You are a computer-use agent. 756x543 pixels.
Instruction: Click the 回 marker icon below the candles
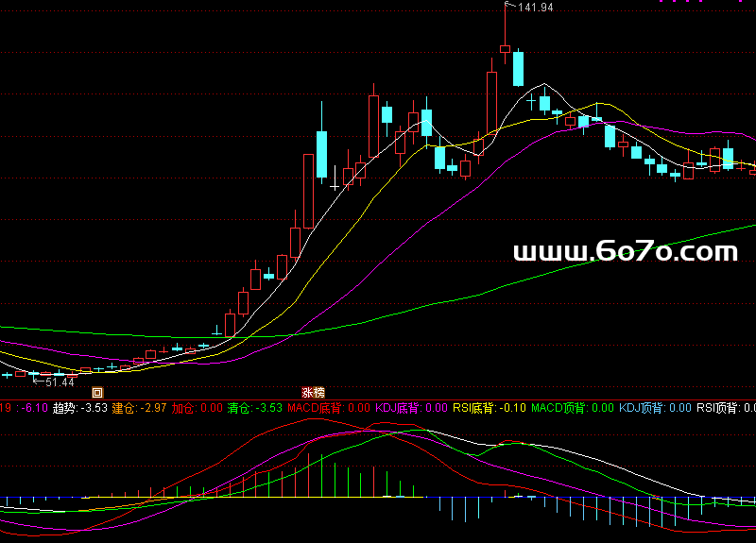click(96, 392)
